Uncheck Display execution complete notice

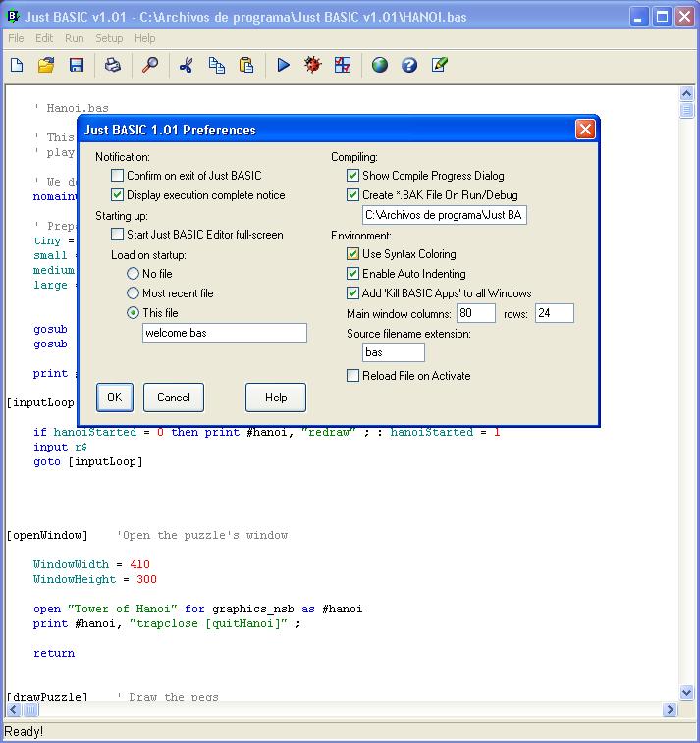[117, 194]
